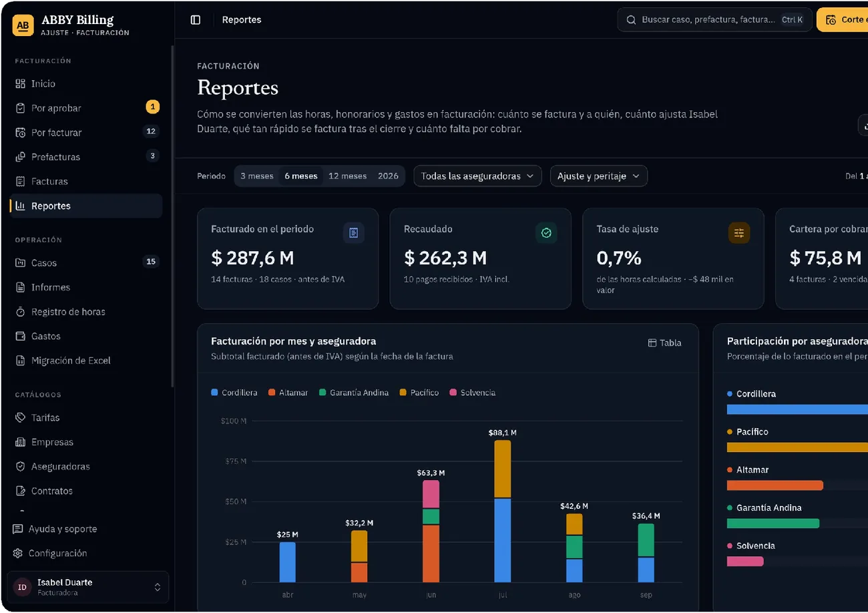
Task: Toggle the sidebar panel icon
Action: pyautogui.click(x=196, y=20)
